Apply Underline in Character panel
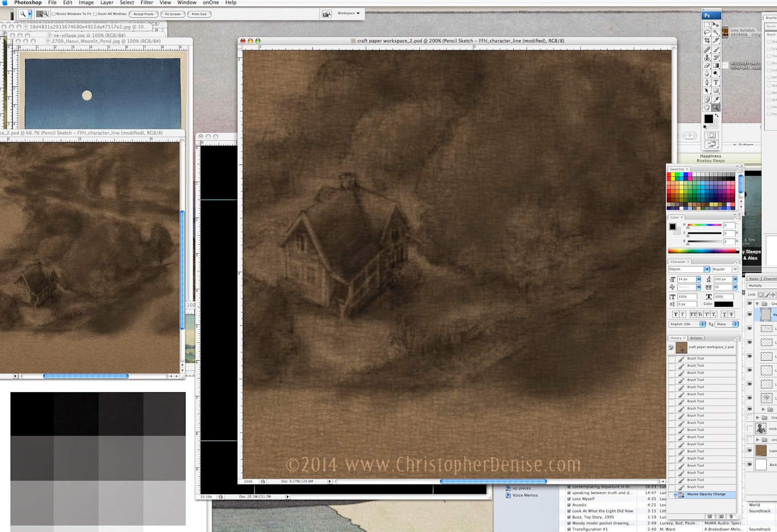777x532 pixels. (725, 315)
